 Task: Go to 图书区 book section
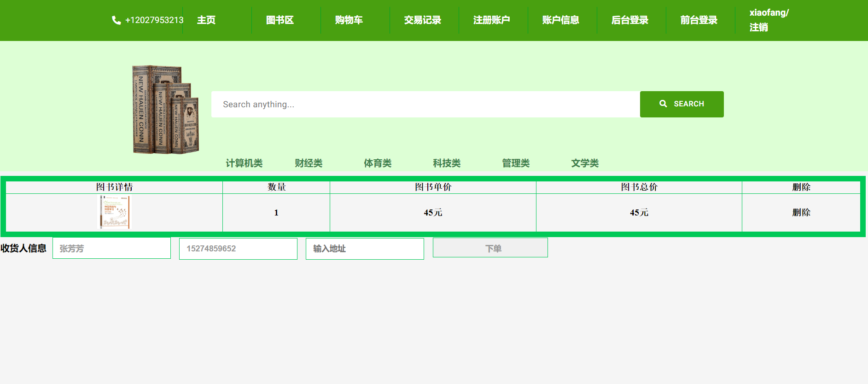tap(280, 20)
